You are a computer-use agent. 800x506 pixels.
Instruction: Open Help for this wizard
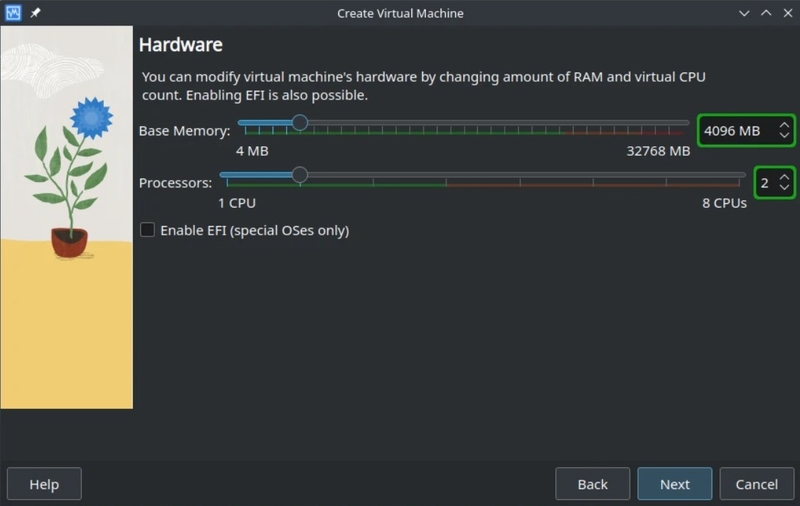pos(44,484)
